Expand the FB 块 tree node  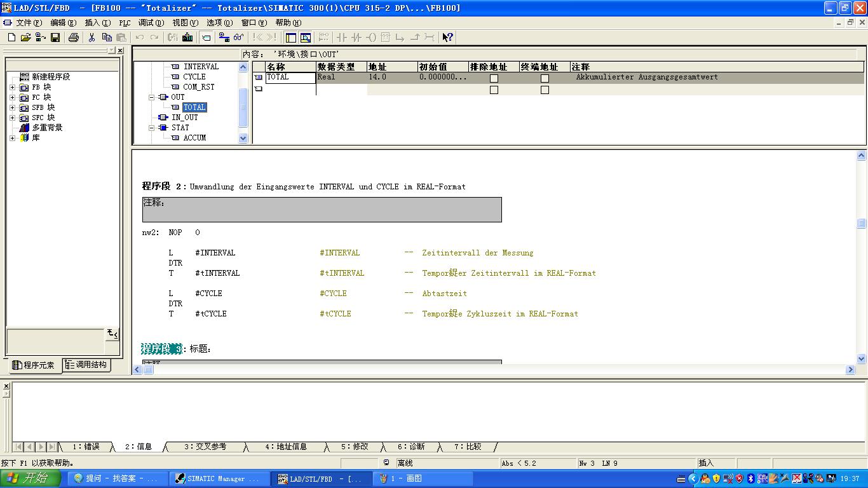coord(12,87)
